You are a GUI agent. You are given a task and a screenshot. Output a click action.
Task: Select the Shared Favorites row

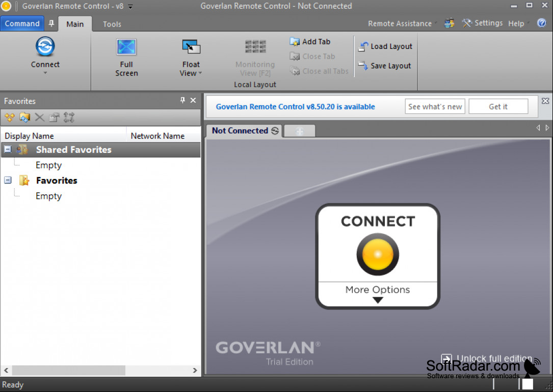point(101,149)
